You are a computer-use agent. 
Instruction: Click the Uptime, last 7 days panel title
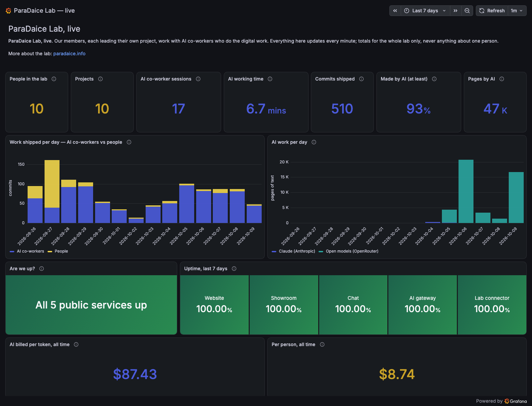[x=206, y=269]
